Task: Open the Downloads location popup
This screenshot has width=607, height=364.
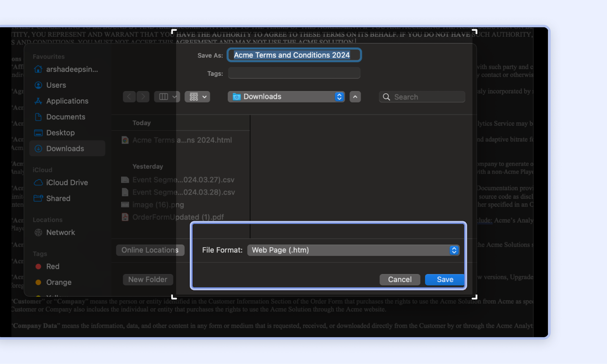Action: pyautogui.click(x=286, y=97)
